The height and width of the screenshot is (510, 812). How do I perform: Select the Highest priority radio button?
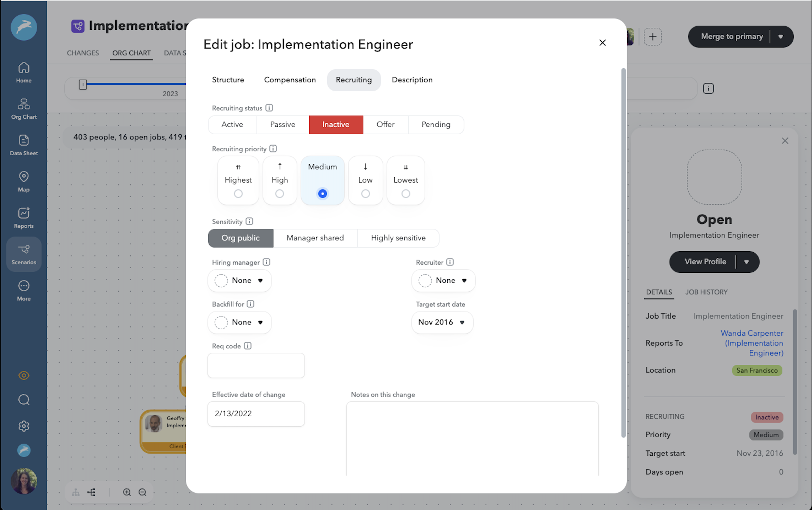pyautogui.click(x=238, y=194)
